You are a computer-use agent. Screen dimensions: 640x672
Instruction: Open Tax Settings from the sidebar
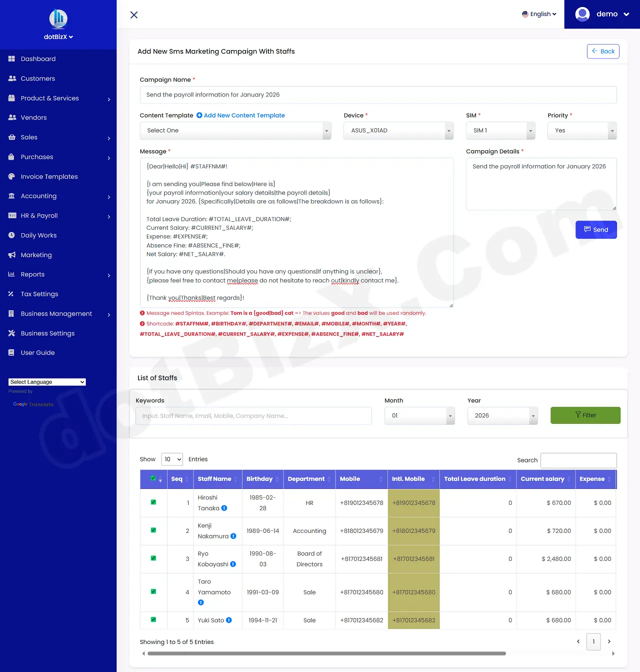[38, 294]
